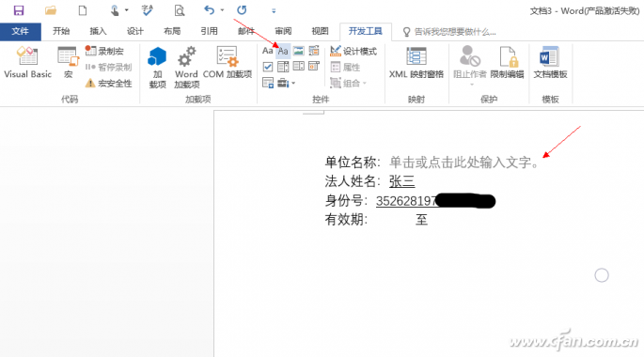Viewport: 644px width, 357px height.
Task: Toggle 设计模式 design mode
Action: pos(353,51)
